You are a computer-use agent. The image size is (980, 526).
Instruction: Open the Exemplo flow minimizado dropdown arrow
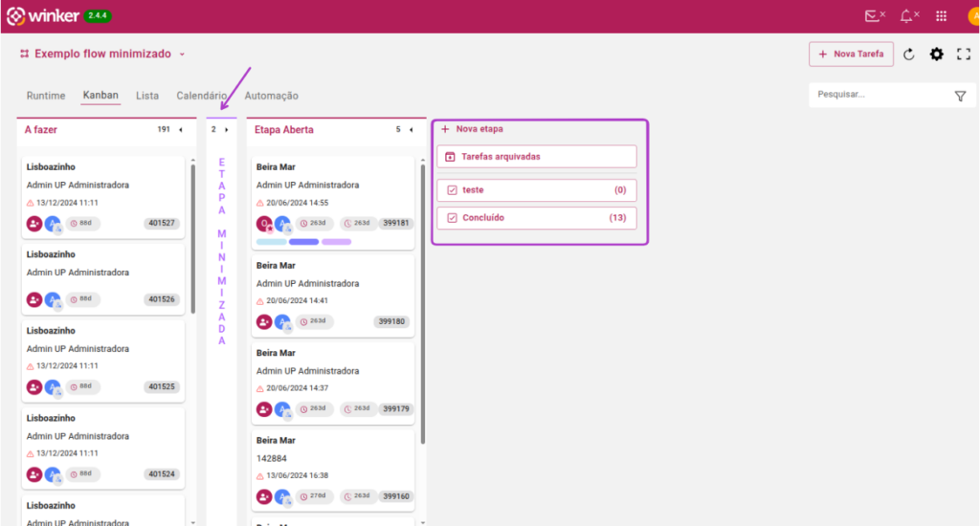(182, 55)
